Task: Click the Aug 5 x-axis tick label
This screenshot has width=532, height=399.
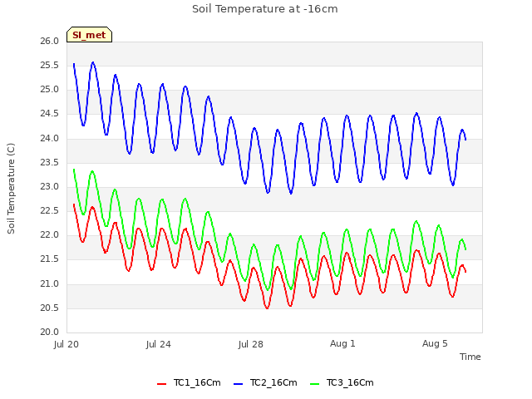Action: click(435, 343)
